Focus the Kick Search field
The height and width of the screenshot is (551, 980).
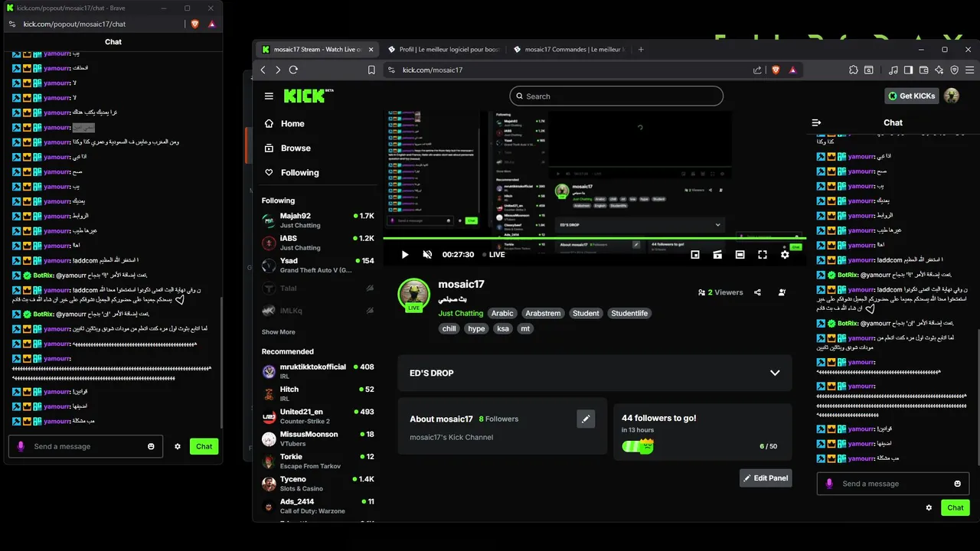(x=616, y=96)
